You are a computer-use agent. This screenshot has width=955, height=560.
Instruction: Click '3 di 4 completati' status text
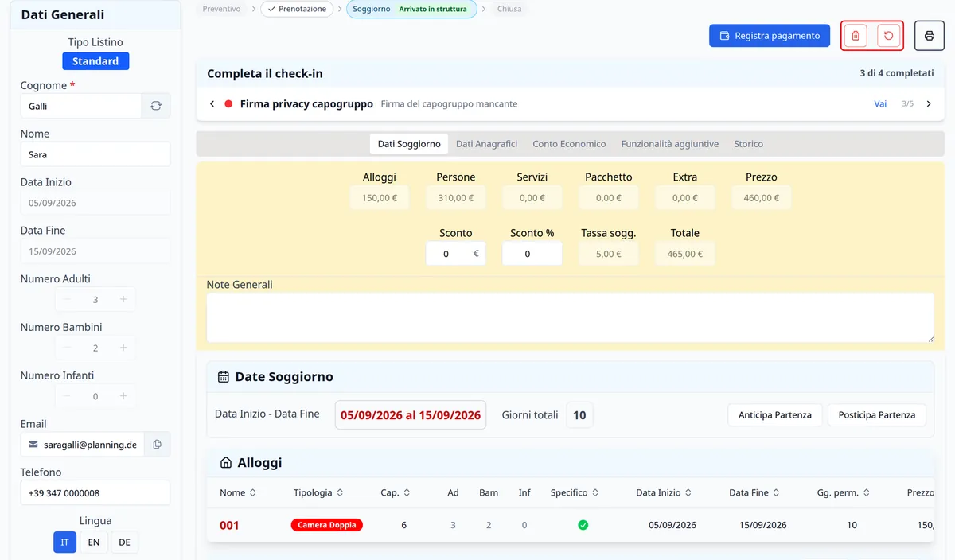tap(897, 73)
